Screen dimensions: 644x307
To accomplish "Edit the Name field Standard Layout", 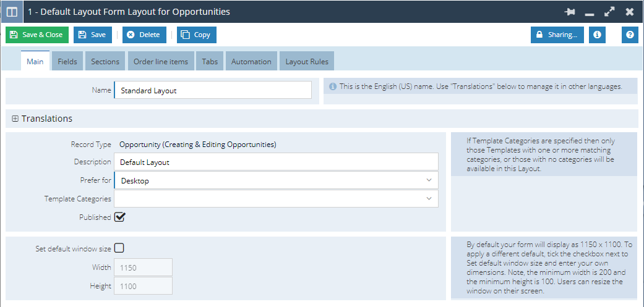I will point(213,90).
